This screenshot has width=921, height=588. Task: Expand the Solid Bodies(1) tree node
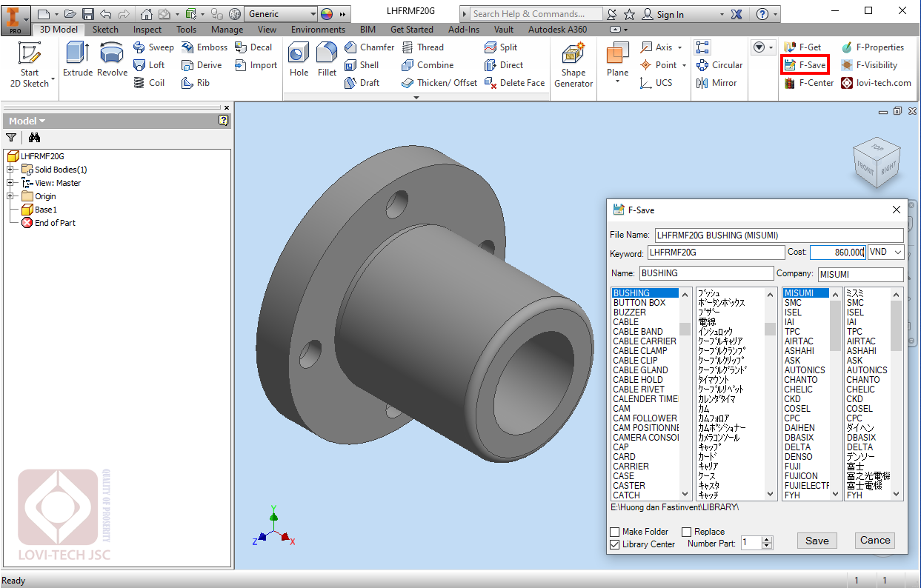pos(10,170)
